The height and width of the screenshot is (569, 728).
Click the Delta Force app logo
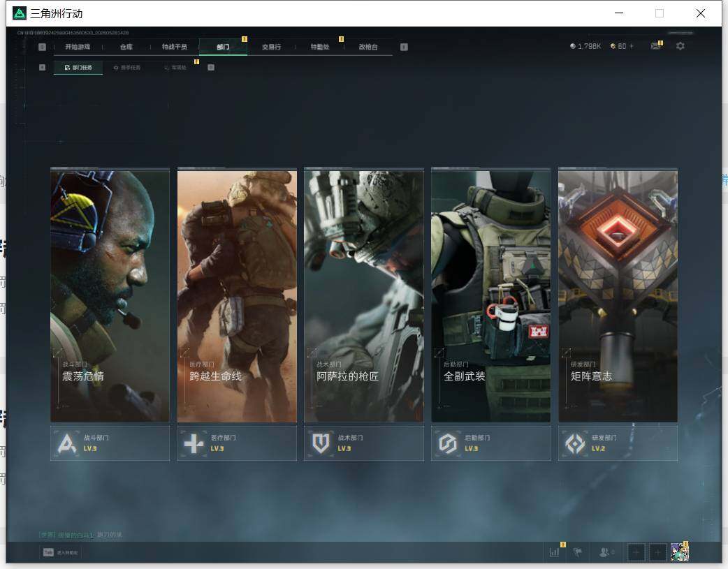click(x=19, y=13)
